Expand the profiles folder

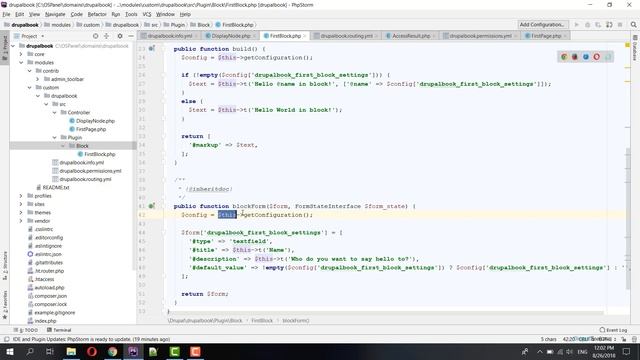tap(21, 196)
